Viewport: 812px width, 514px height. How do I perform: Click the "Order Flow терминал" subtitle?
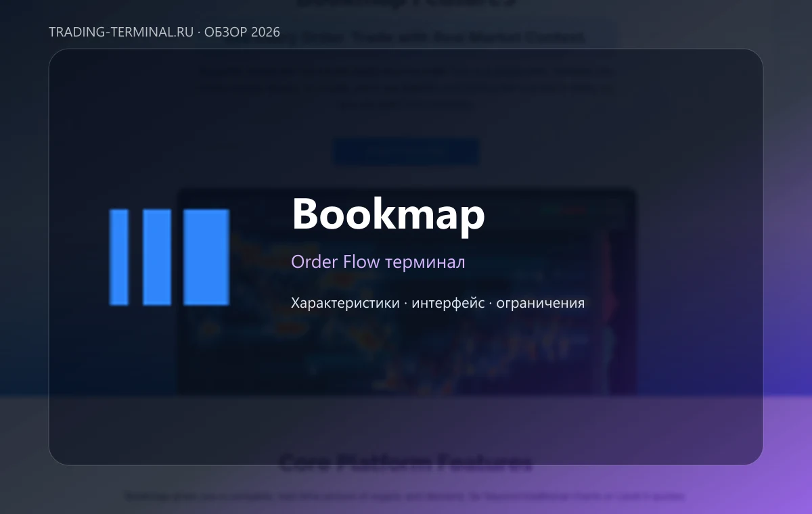click(378, 262)
